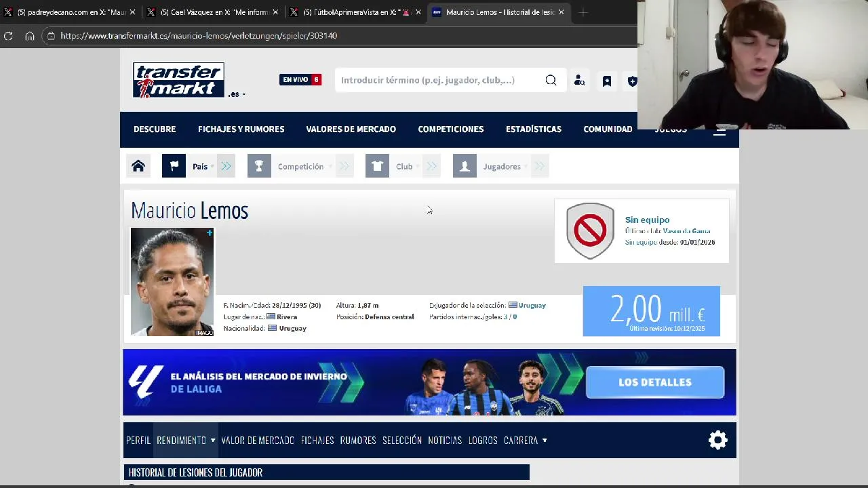Go to the browser home page icon
Screen dimensions: 868x488
30,36
